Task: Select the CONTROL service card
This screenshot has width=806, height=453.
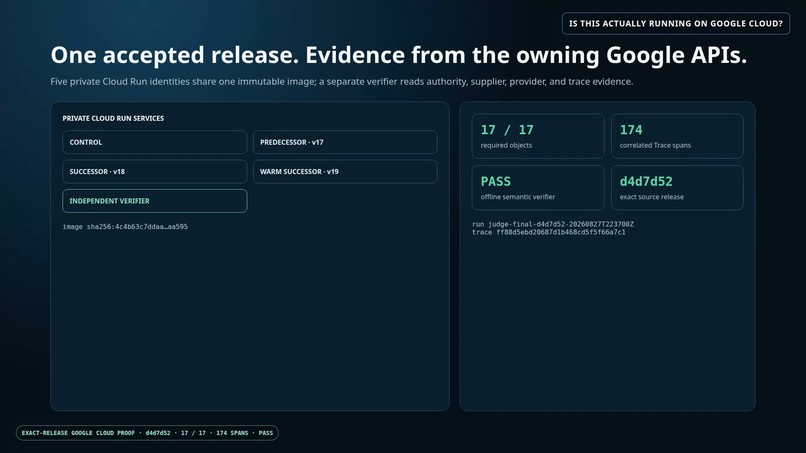Action: pos(155,142)
